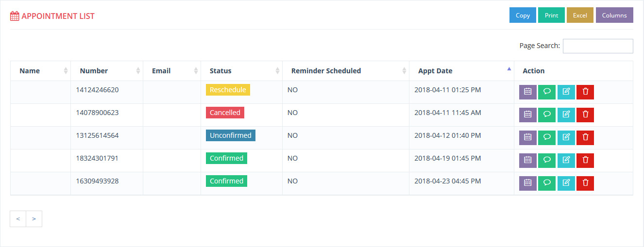This screenshot has width=644, height=247.
Task: Open chat bubble icon for 14078900623
Action: [x=547, y=115]
